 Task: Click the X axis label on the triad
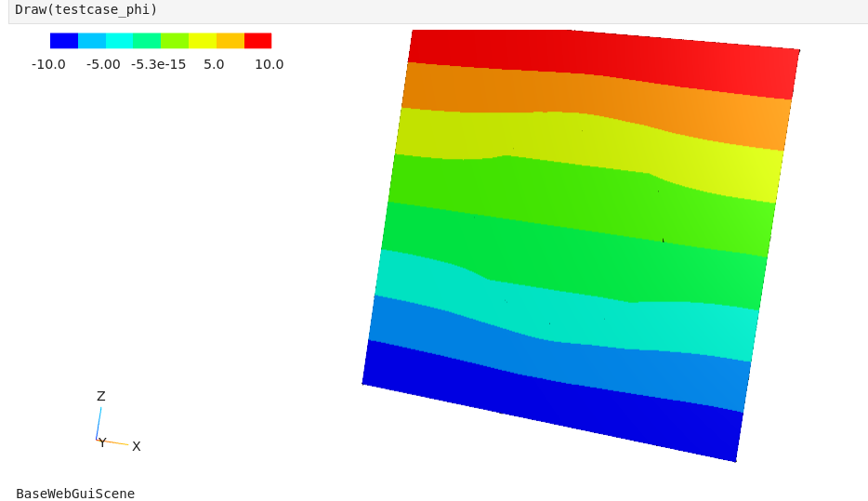pyautogui.click(x=137, y=447)
